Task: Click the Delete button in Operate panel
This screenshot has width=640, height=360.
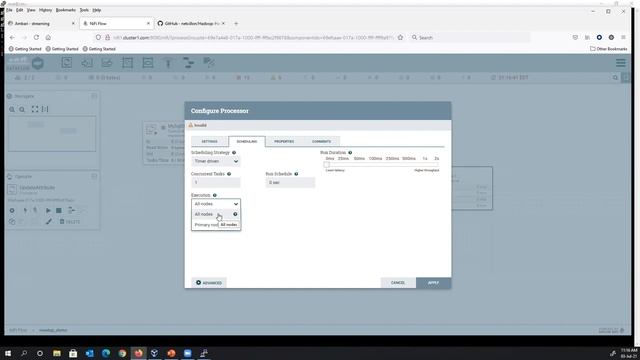Action: click(69, 221)
